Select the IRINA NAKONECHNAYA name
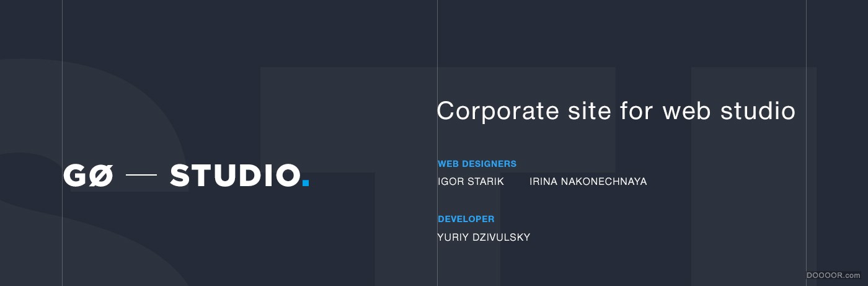The height and width of the screenshot is (286, 868). point(588,182)
